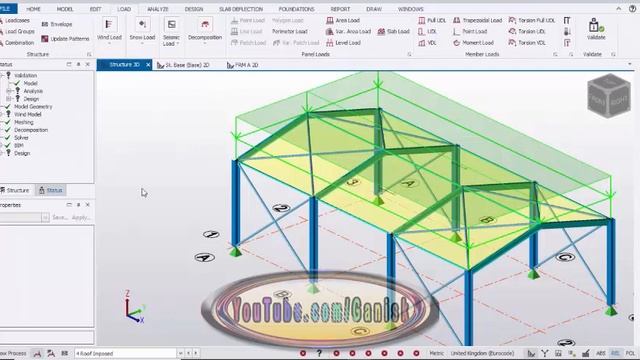Viewport: 640px width, 360px height.
Task: Open the MODEL ribbon tab
Action: (x=65, y=9)
